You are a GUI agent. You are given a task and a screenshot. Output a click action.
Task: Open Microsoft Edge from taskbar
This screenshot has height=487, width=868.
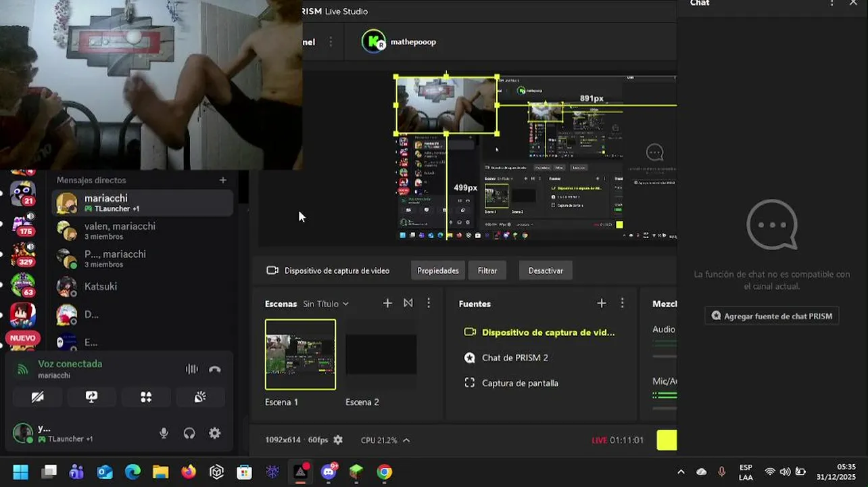pyautogui.click(x=132, y=472)
